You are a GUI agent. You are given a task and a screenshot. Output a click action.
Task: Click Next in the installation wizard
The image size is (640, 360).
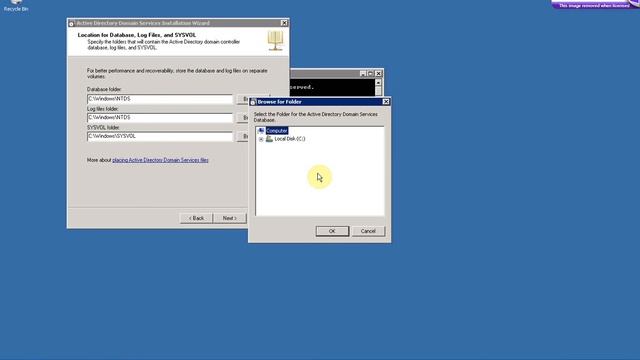(230, 218)
